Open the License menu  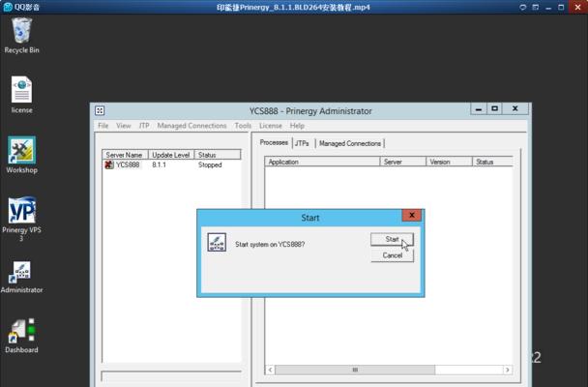click(271, 126)
